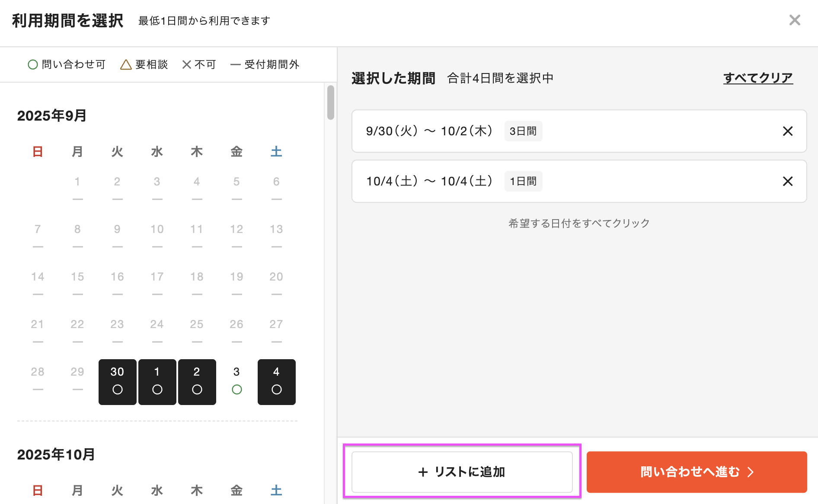Screen dimensions: 818x504
Task: Click すべてクリア to clear all selections
Action: [x=758, y=78]
